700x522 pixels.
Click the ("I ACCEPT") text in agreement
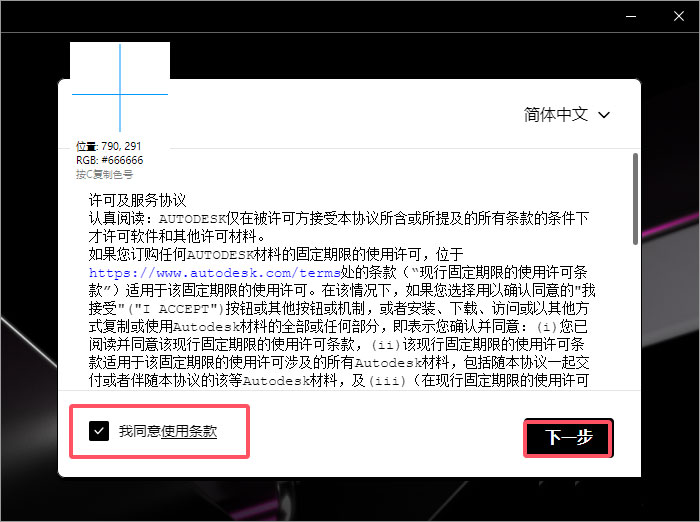pos(176,309)
